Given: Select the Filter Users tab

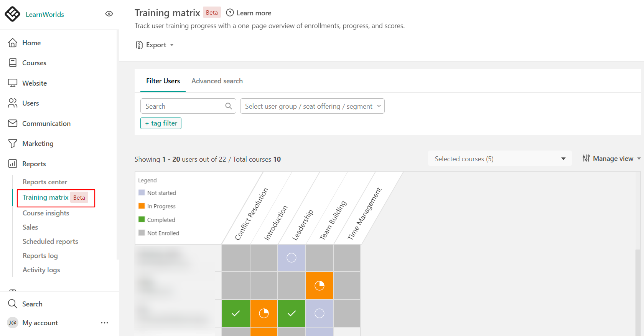Looking at the screenshot, I should (x=163, y=81).
